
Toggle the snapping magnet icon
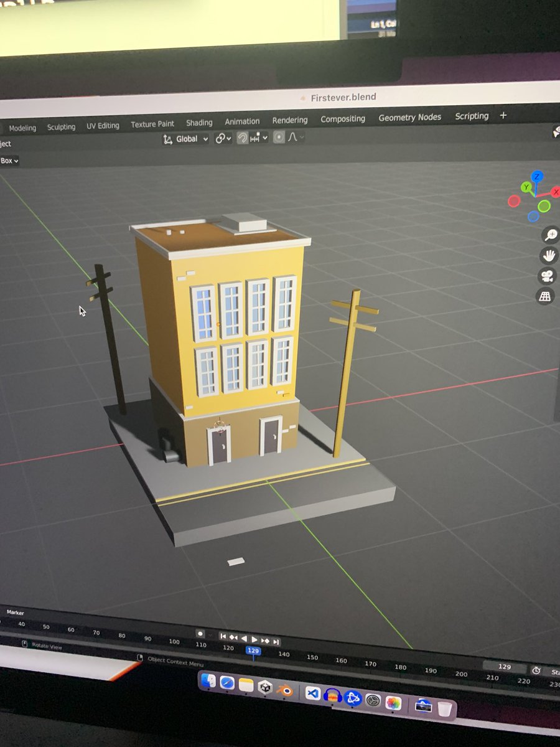[243, 138]
